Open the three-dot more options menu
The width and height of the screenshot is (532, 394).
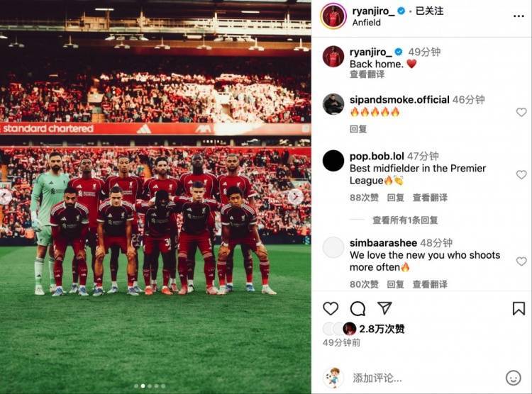click(519, 16)
